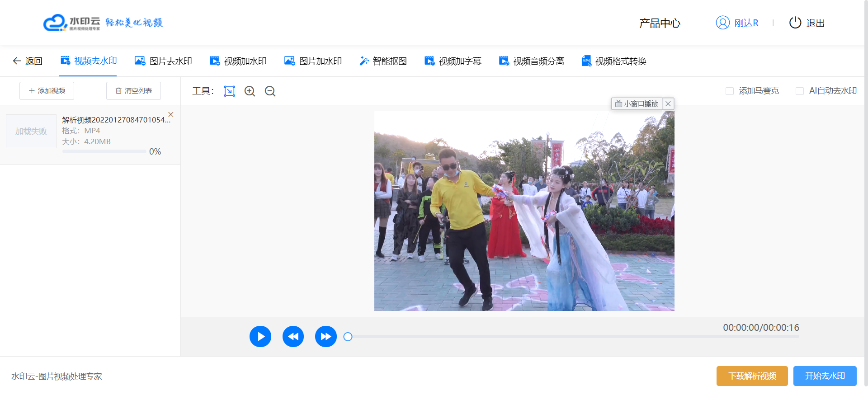Viewport: 868px width, 395px height.
Task: Click the 水印云 cloud logo
Action: (71, 23)
